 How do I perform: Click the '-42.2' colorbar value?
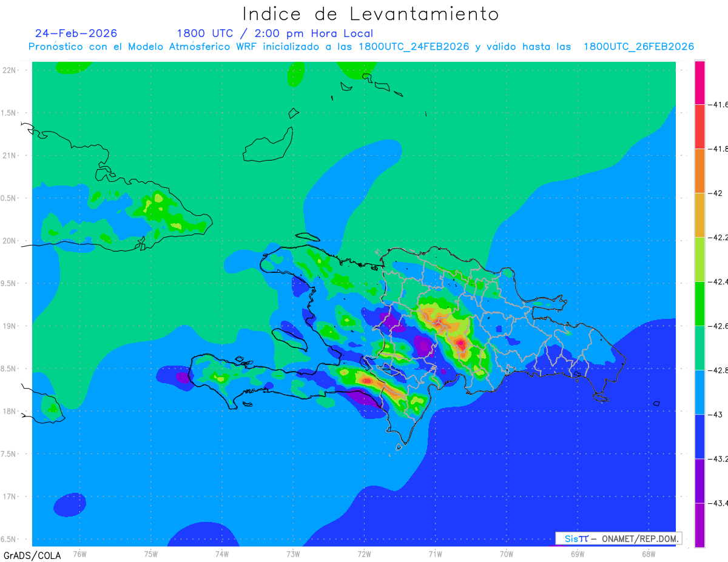tap(718, 238)
